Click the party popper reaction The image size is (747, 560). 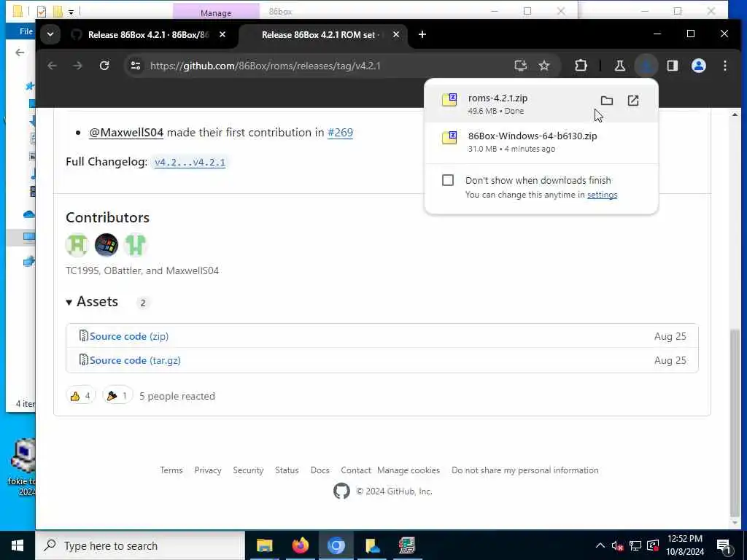click(117, 396)
